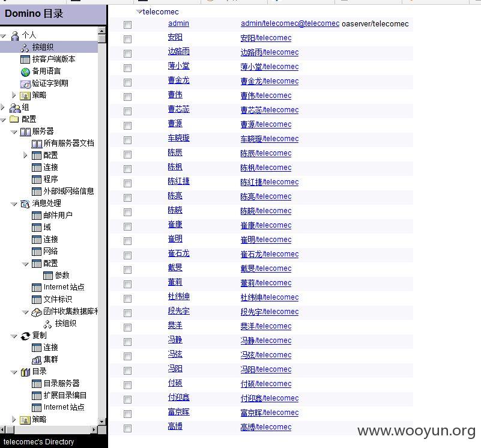Click the 组 group people icon

pyautogui.click(x=15, y=107)
